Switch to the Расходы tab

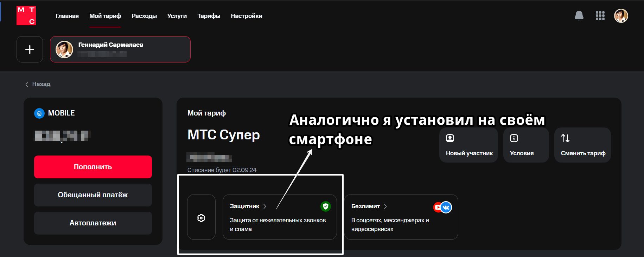144,16
